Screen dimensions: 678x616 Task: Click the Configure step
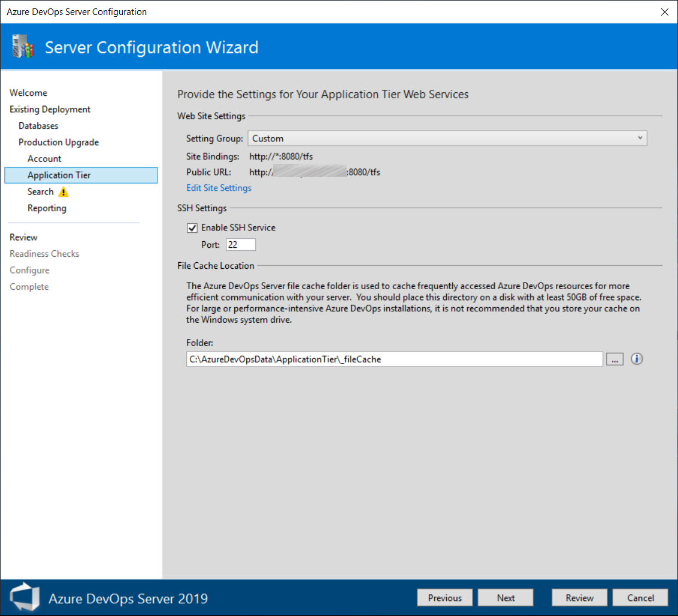pyautogui.click(x=29, y=270)
